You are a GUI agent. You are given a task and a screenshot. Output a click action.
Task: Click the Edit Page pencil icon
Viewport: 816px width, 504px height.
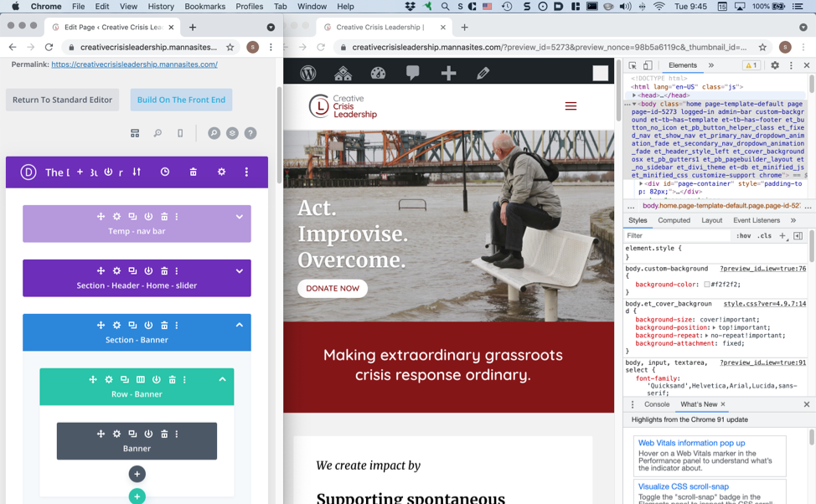(x=483, y=73)
